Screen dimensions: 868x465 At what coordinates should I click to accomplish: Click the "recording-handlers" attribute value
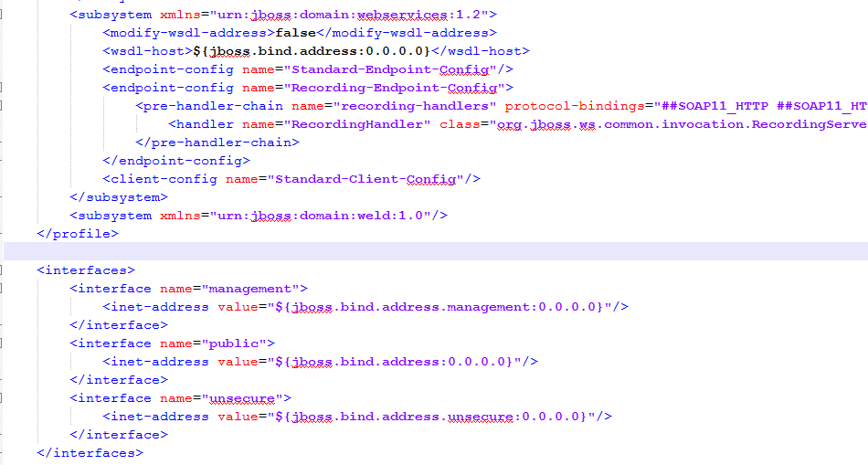[415, 106]
